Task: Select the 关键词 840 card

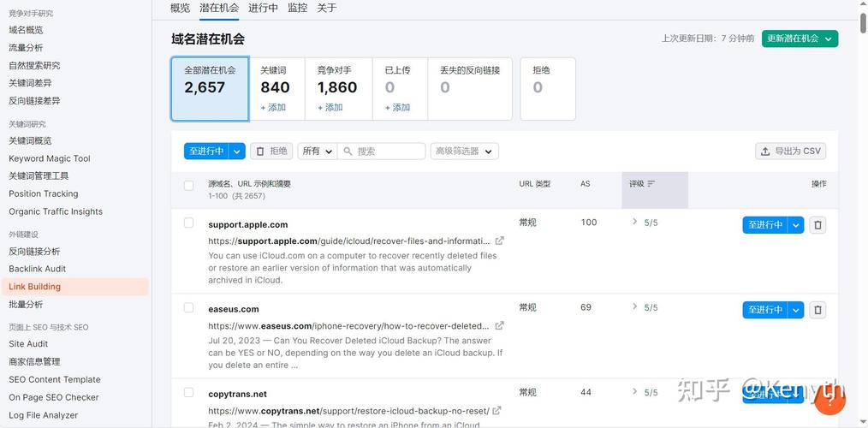Action: (276, 88)
